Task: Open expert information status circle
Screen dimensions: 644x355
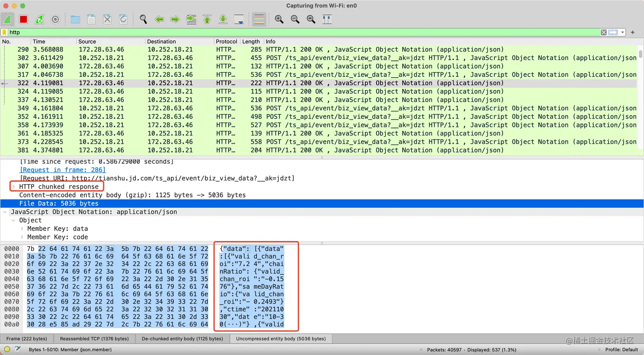Action: tap(7, 349)
